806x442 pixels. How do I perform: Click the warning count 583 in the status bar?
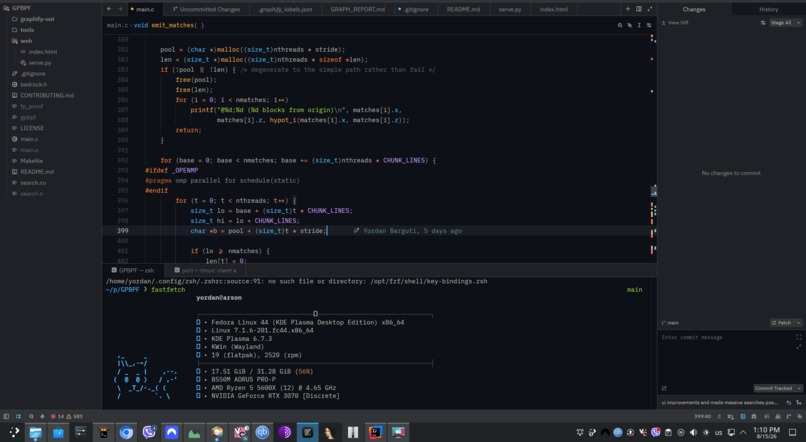click(x=75, y=416)
